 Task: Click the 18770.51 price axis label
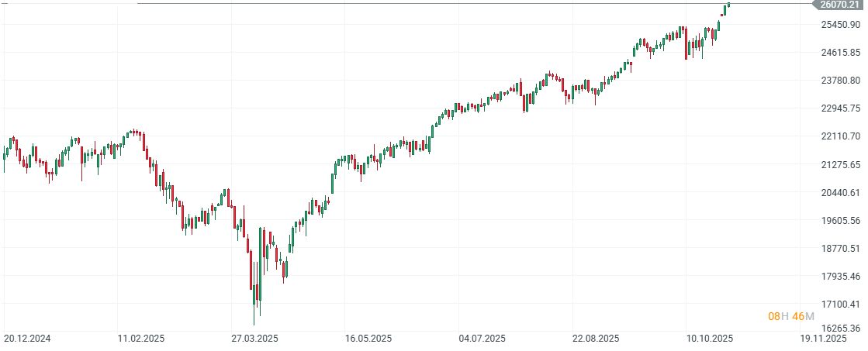tap(841, 248)
